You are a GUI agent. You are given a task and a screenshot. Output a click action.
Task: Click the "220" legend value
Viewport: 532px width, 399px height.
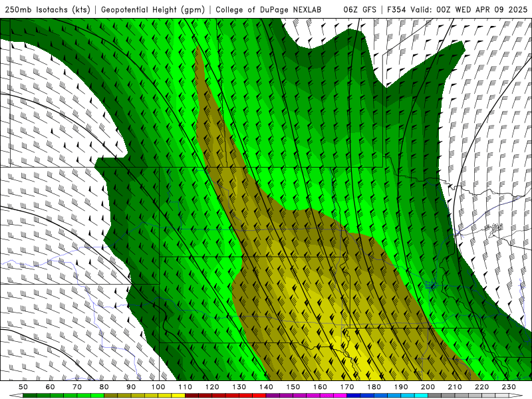point(481,387)
